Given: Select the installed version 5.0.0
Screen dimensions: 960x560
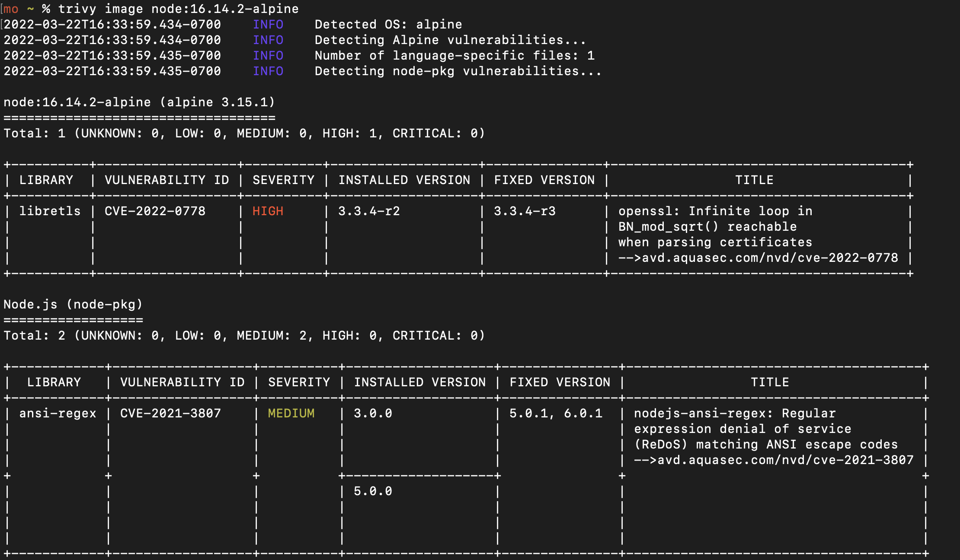Looking at the screenshot, I should tap(372, 491).
